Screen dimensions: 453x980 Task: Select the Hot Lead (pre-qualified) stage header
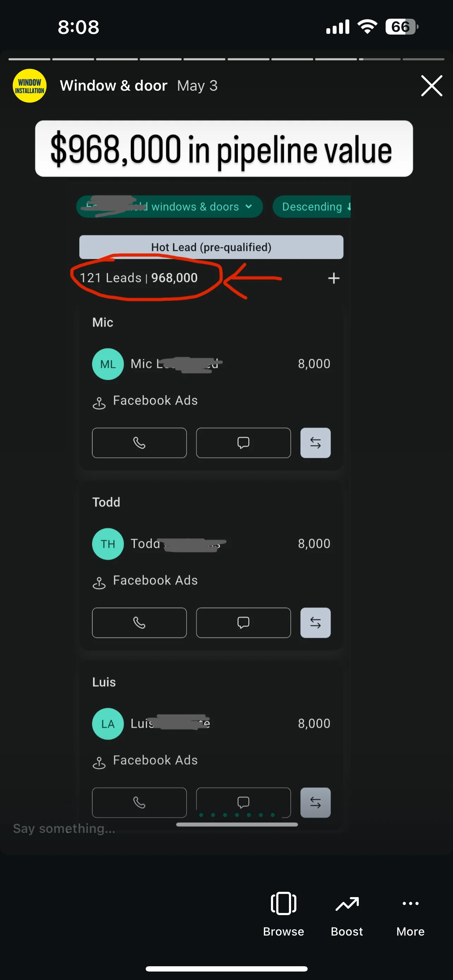[211, 247]
